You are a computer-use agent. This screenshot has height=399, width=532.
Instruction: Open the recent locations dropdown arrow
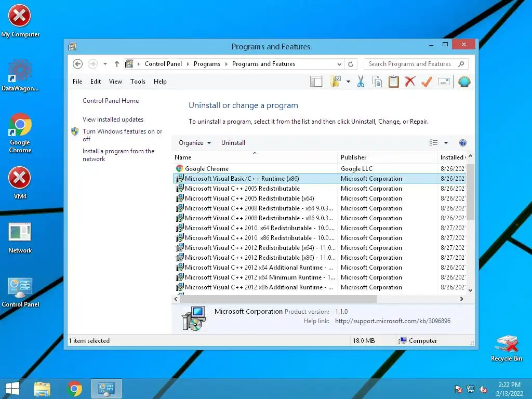tap(105, 64)
